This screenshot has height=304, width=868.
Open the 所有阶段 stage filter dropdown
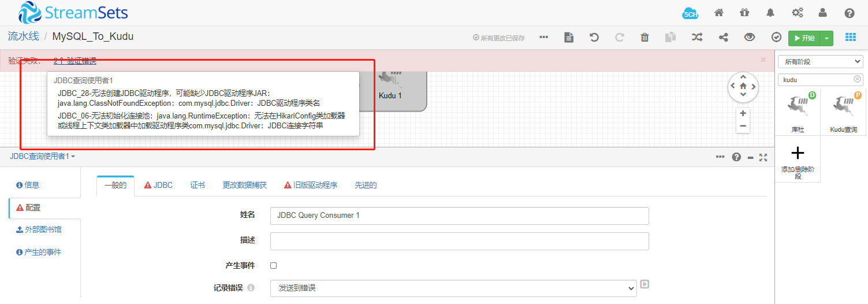click(821, 61)
